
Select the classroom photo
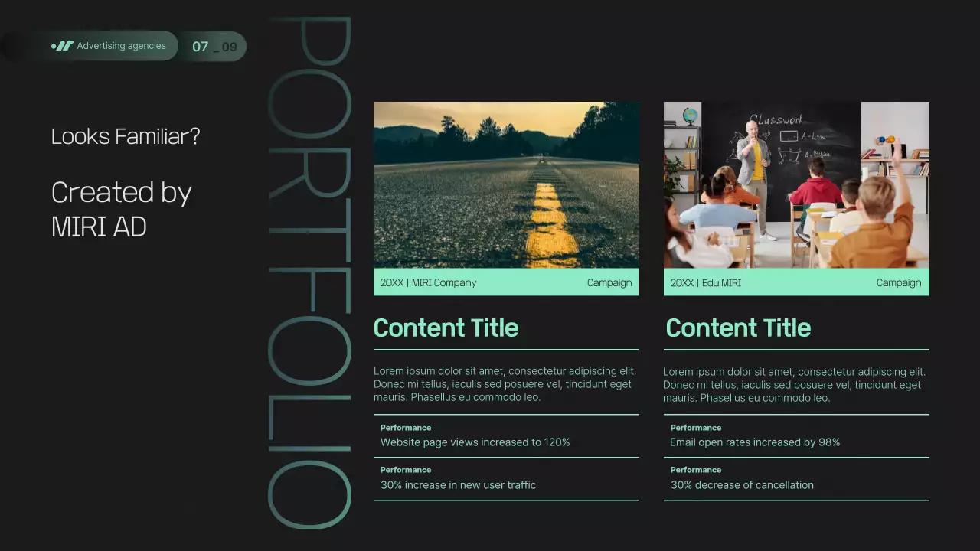[x=796, y=184]
